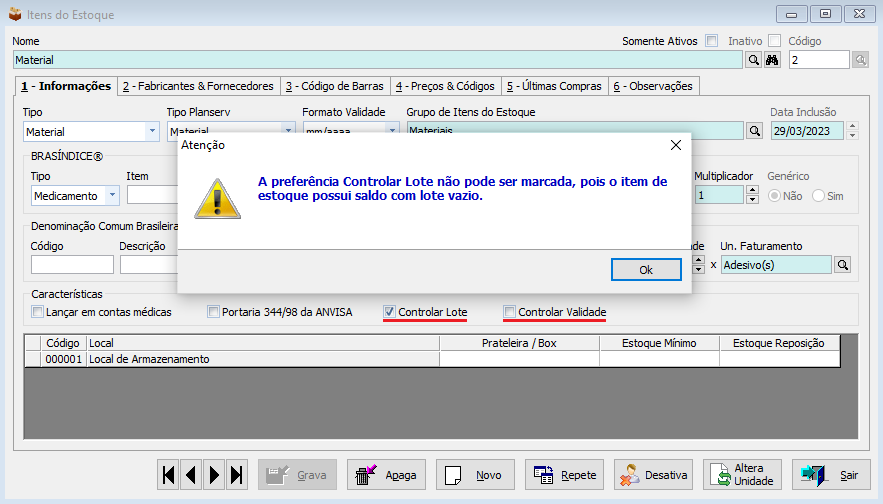Click the Estoque Mínimo cell of row 000001
This screenshot has height=504, width=883.
pos(659,359)
